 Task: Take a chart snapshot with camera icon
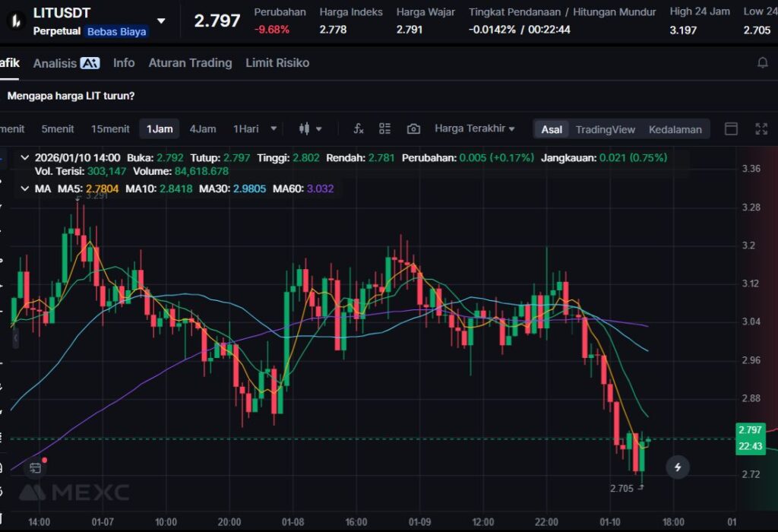(x=413, y=128)
